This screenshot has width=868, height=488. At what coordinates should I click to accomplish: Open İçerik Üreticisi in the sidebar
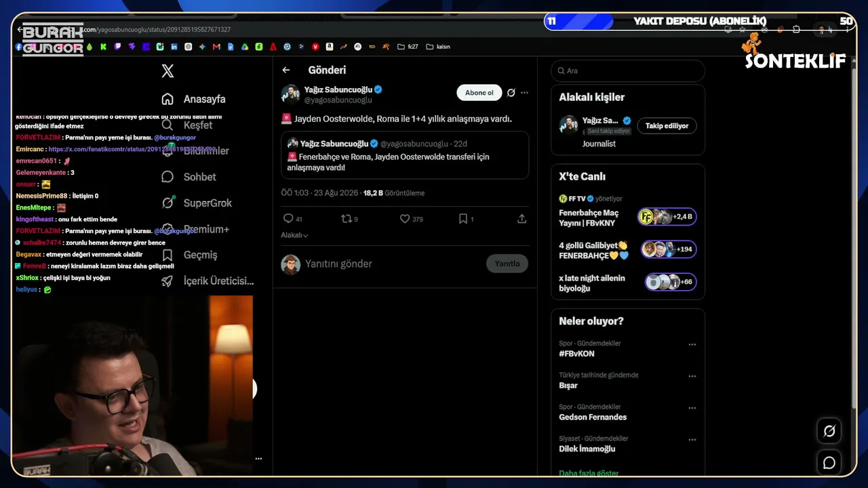click(218, 281)
